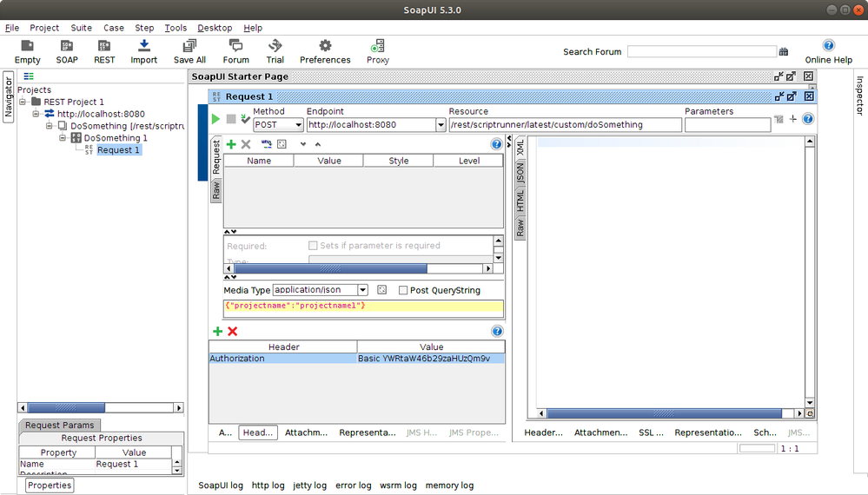Click red X to remove header

point(232,332)
